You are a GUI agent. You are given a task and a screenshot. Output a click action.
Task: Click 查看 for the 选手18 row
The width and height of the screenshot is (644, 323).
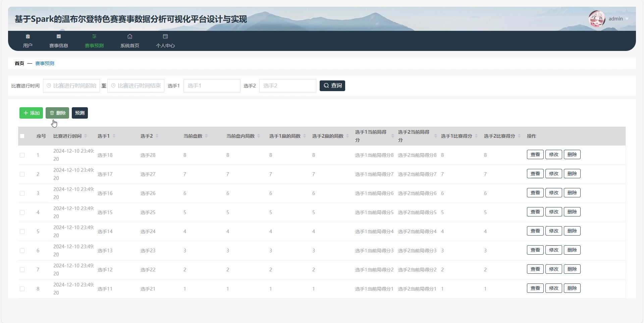coord(535,154)
